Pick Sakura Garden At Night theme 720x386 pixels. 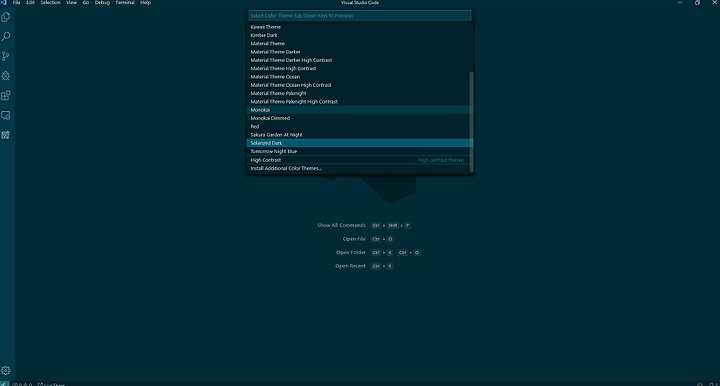tap(360, 134)
